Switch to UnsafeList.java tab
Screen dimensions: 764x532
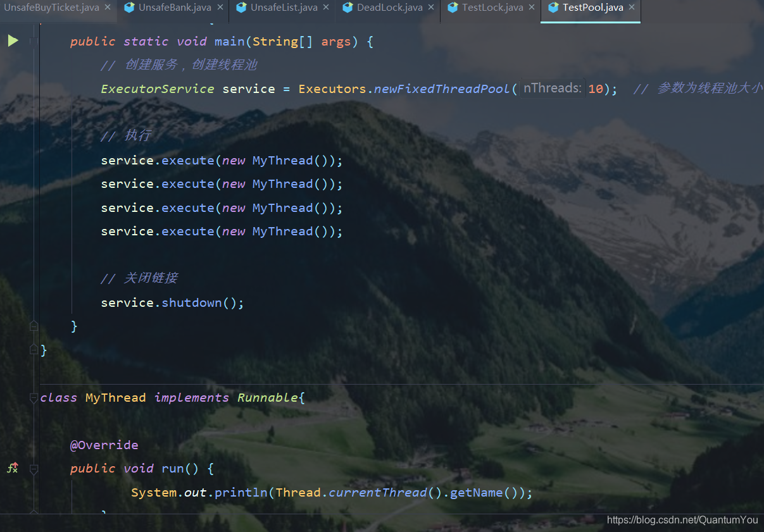pos(284,8)
